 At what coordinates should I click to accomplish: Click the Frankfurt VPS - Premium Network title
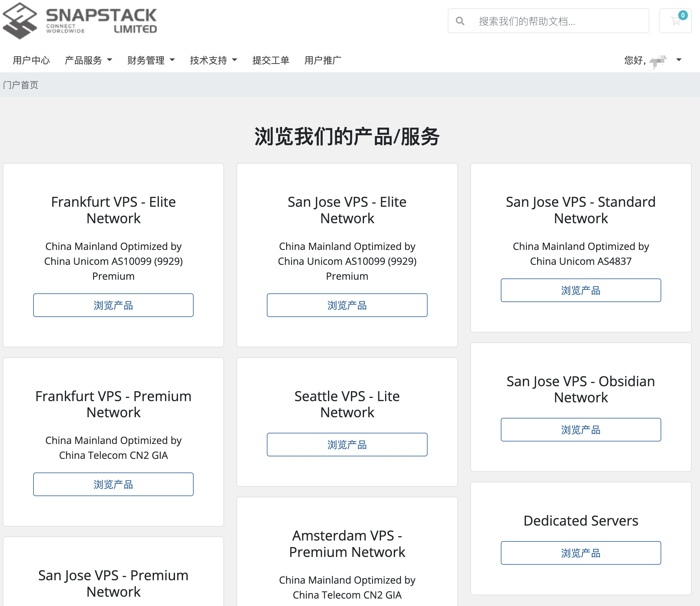pyautogui.click(x=113, y=404)
